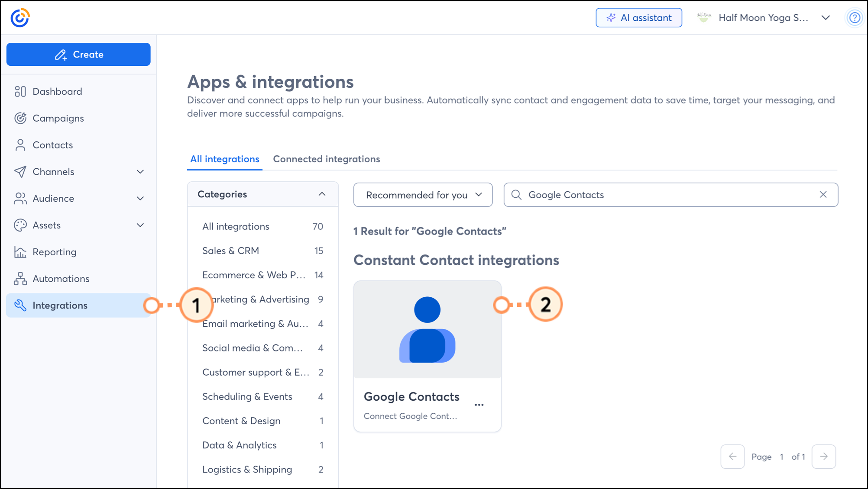Open the Half Moon Yoga account menu
Image resolution: width=868 pixels, height=489 pixels.
pyautogui.click(x=764, y=18)
